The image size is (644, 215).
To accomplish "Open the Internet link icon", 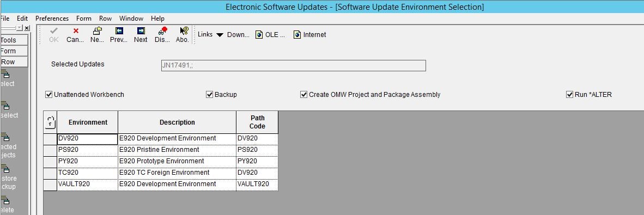I will tap(297, 35).
